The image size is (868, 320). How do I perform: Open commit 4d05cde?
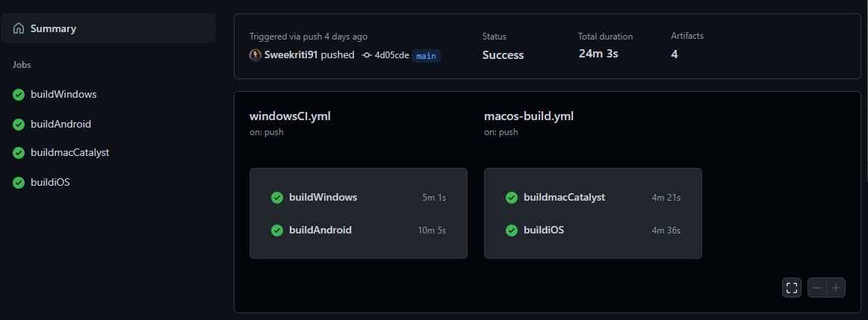[391, 55]
